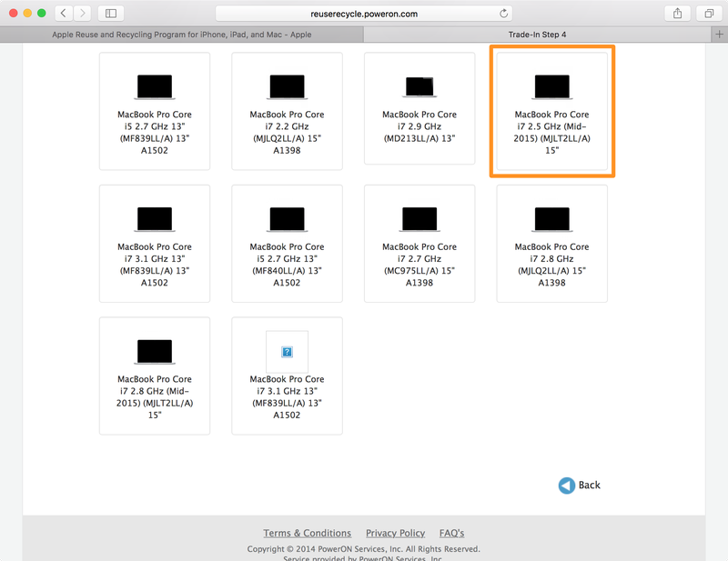Click laptop image for i5 2.7 GHz MF840LL/A
Viewport: 728px width, 561px height.
[x=287, y=219]
